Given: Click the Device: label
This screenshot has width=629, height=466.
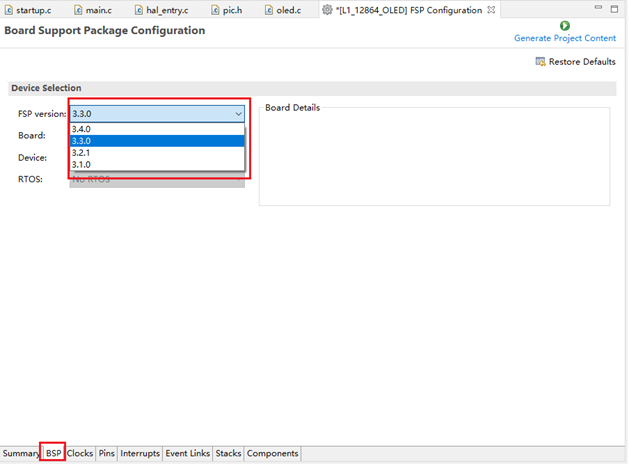Looking at the screenshot, I should [32, 158].
